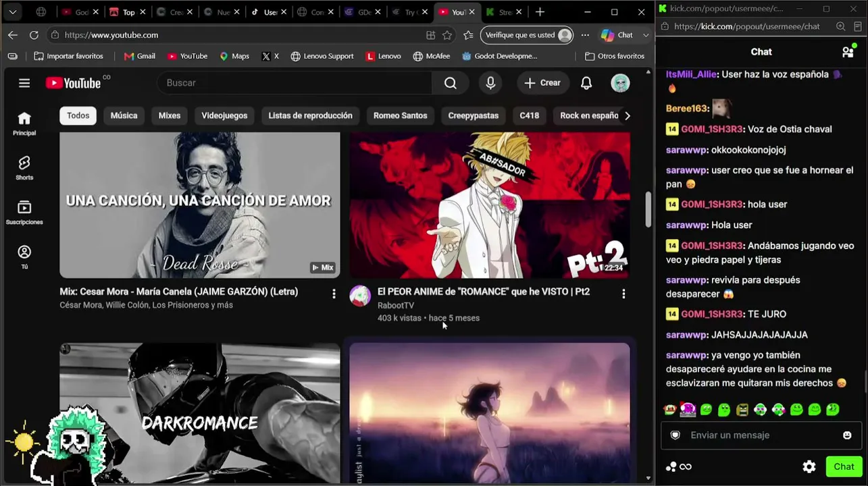The height and width of the screenshot is (486, 868).
Task: Select the Música filter chip
Action: tap(124, 115)
